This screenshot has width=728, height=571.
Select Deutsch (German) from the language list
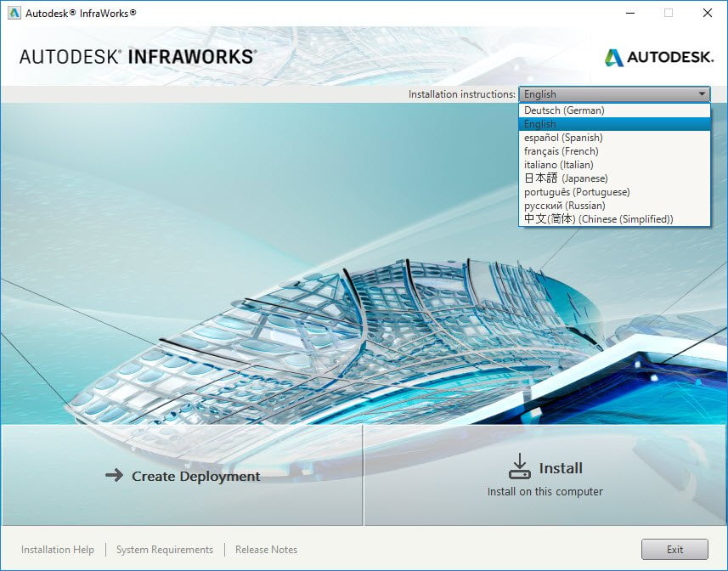pyautogui.click(x=614, y=110)
